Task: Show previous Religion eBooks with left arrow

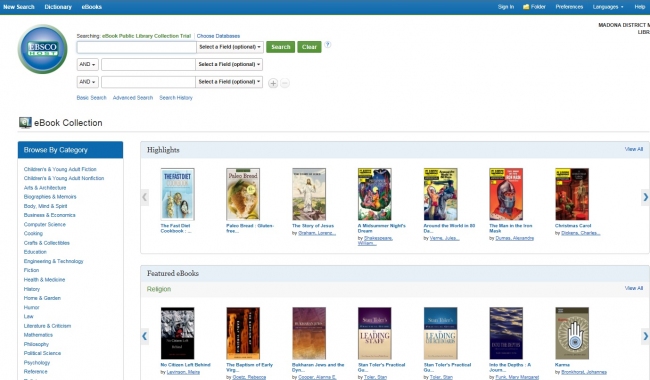Action: [145, 336]
